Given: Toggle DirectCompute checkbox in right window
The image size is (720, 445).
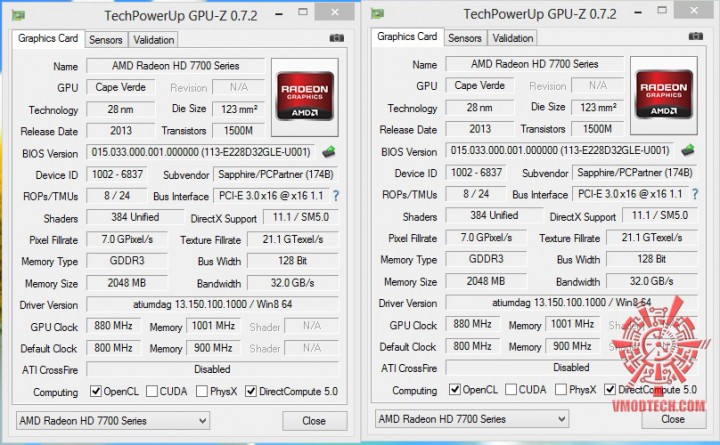Looking at the screenshot, I should coord(610,389).
